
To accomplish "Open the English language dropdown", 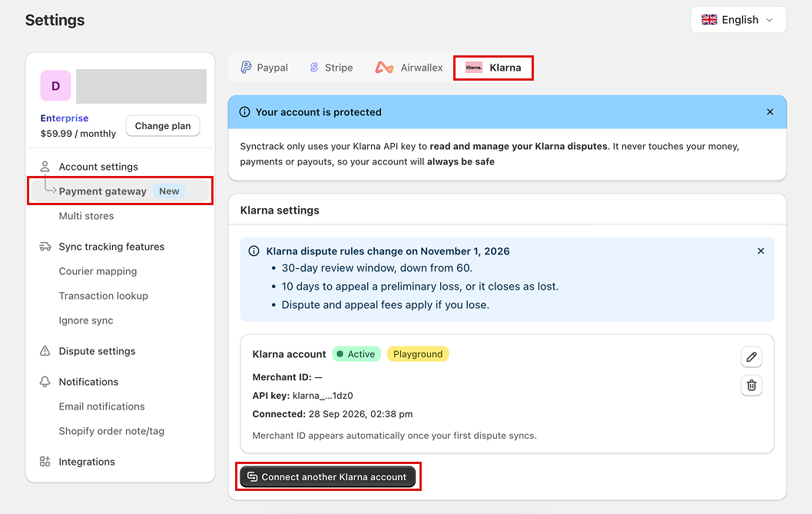I will (738, 20).
